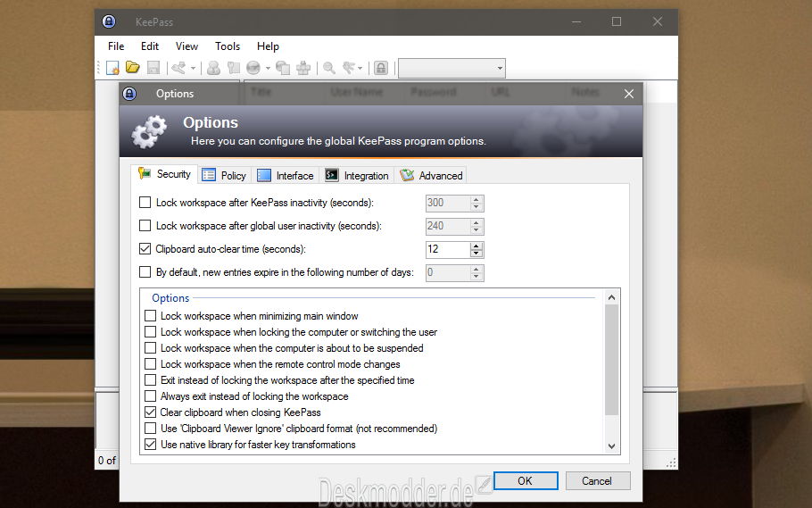Check lock when locking computer or switching user
Viewport: 812px width, 508px height.
click(x=150, y=332)
